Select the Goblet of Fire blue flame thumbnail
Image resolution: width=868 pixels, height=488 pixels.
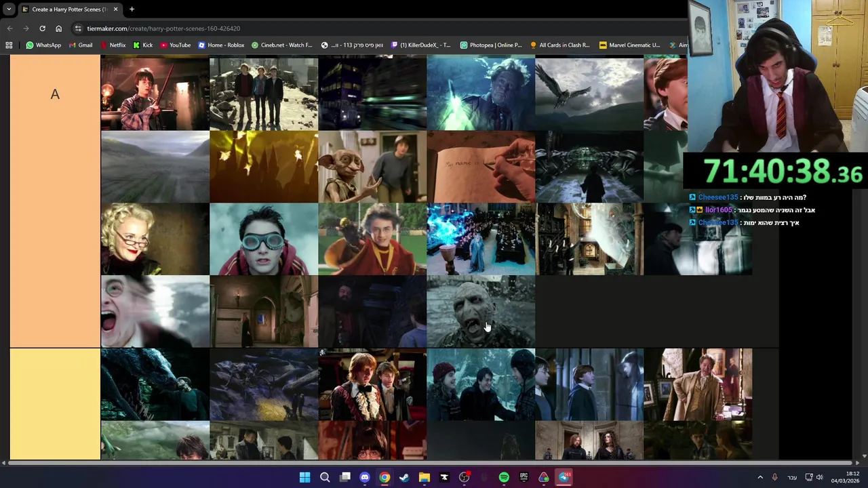(481, 239)
